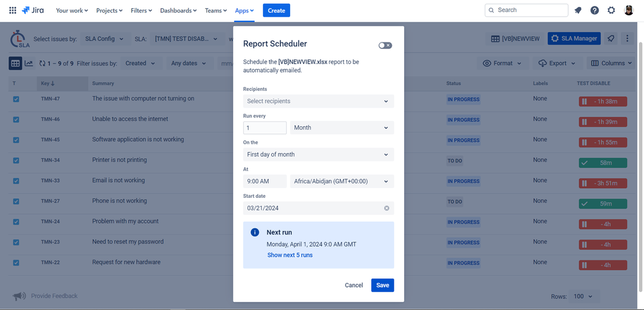This screenshot has height=310, width=644.
Task: Click the Jira logo
Action: point(33,10)
